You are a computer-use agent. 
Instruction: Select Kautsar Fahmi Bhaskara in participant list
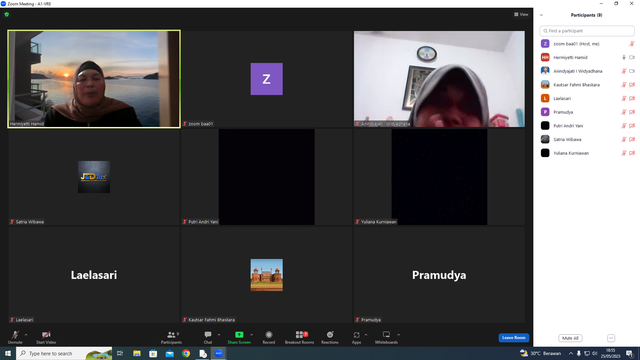[587, 85]
